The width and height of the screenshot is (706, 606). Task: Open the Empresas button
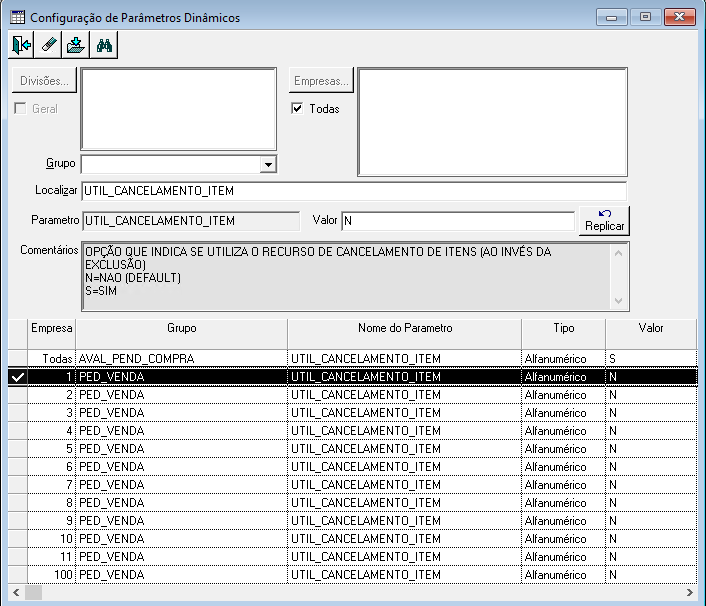tap(321, 81)
